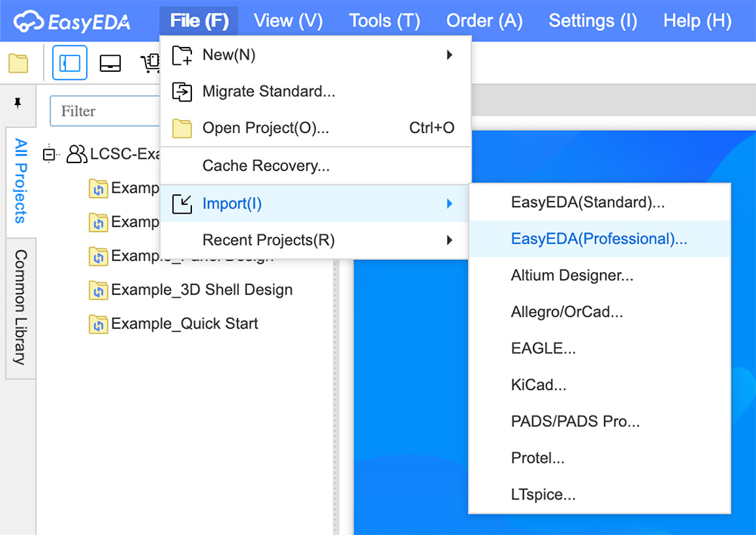Click the pin icon in sidebar
The width and height of the screenshot is (756, 535).
click(x=18, y=103)
